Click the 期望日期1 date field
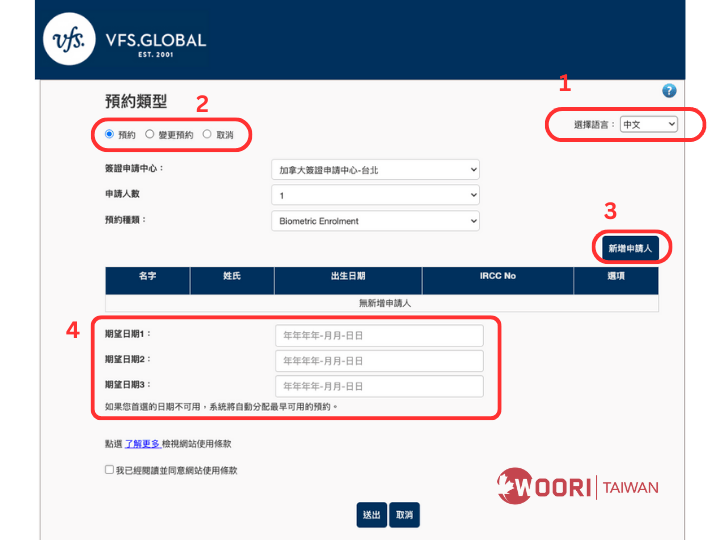 pos(379,336)
